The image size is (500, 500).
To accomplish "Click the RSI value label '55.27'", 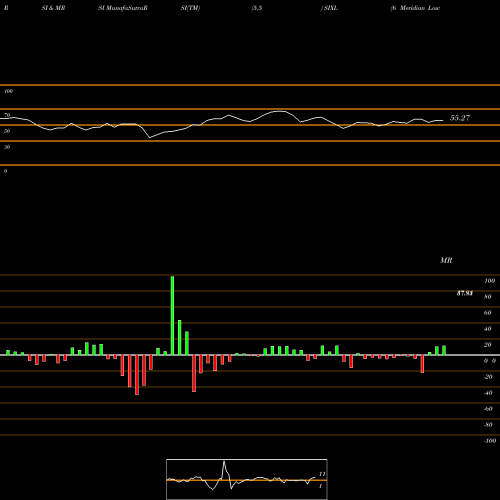I will click(x=460, y=118).
